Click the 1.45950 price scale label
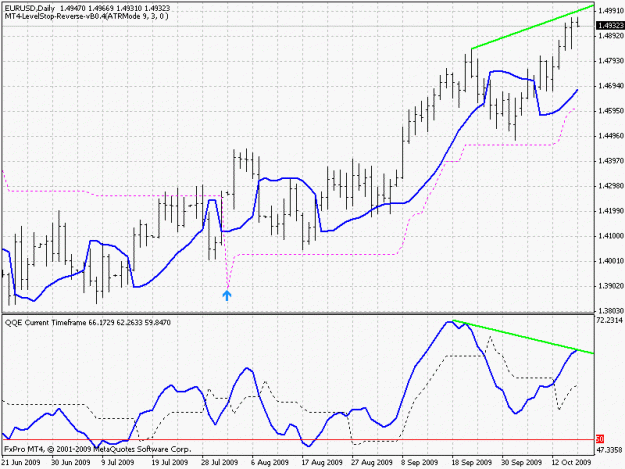The image size is (625, 469). 611,111
